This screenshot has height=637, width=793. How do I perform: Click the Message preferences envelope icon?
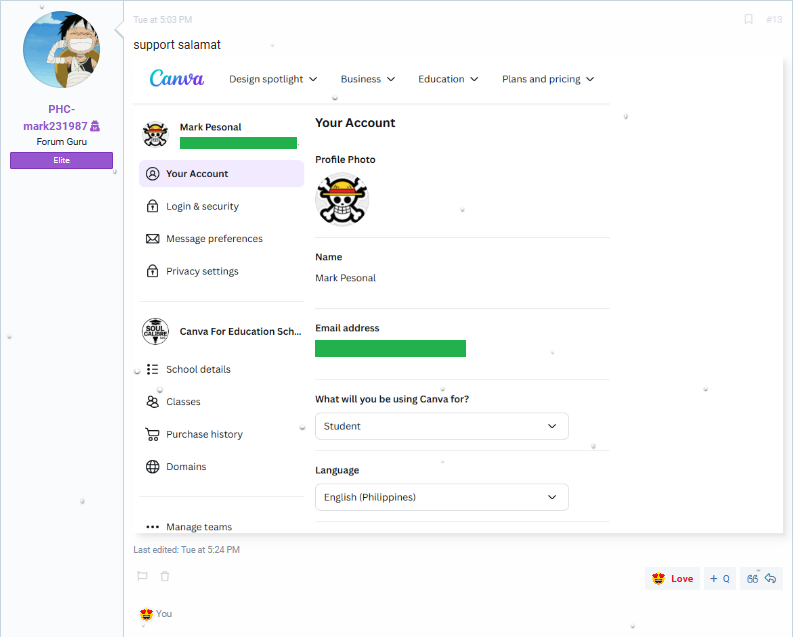click(x=152, y=239)
